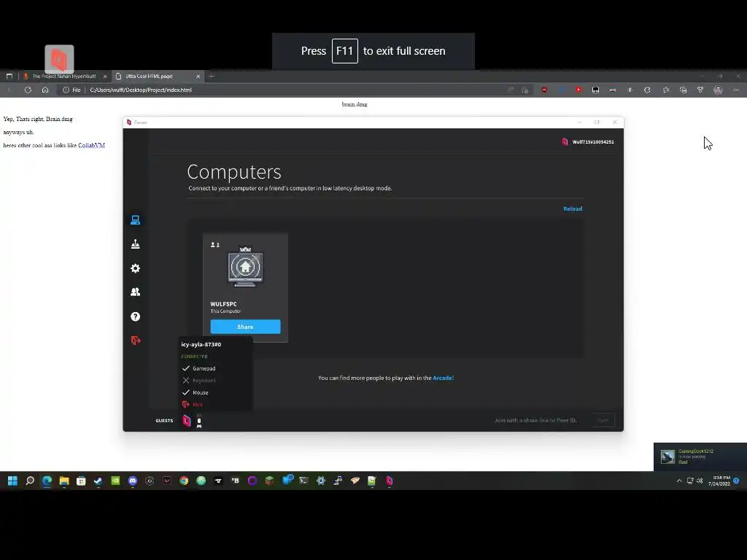Image resolution: width=747 pixels, height=560 pixels.
Task: Click the guest avatar next to GUESTS
Action: [187, 421]
